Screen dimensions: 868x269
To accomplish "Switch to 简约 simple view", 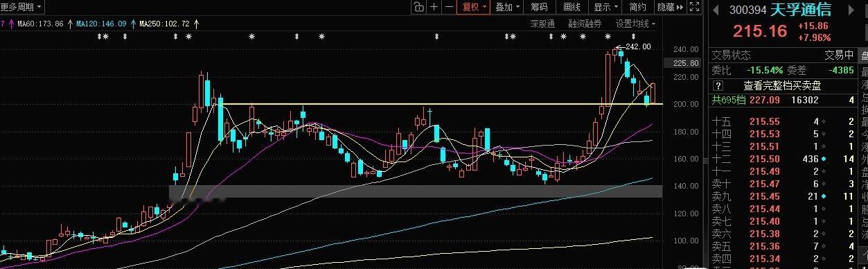I will 637,7.
